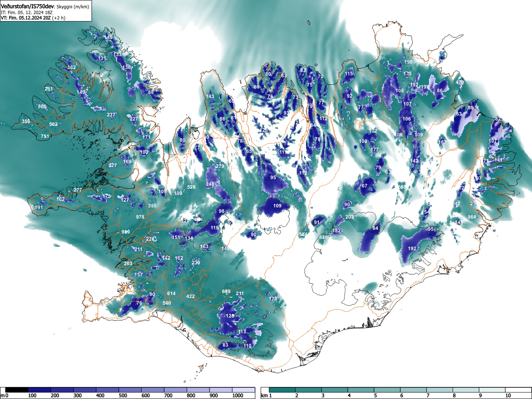Image resolution: width=532 pixels, height=399 pixels.
Task: Click the 'km' unit label of right legend
Action: 264,396
